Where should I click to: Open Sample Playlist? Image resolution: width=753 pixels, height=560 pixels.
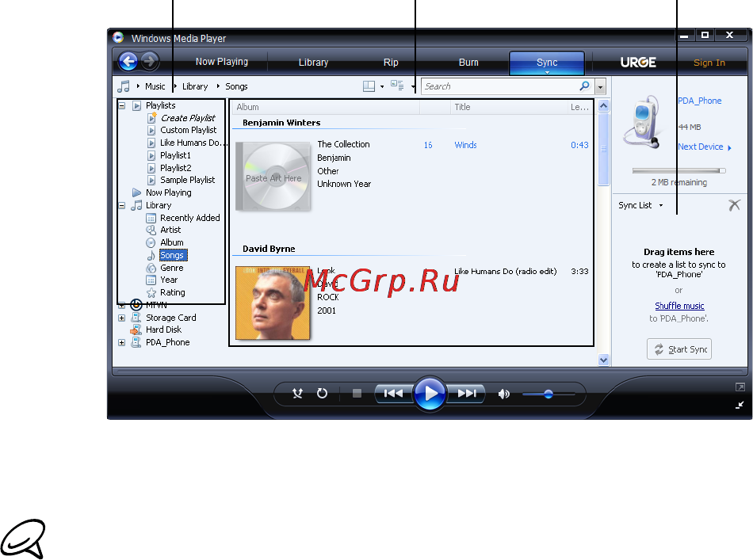[187, 180]
